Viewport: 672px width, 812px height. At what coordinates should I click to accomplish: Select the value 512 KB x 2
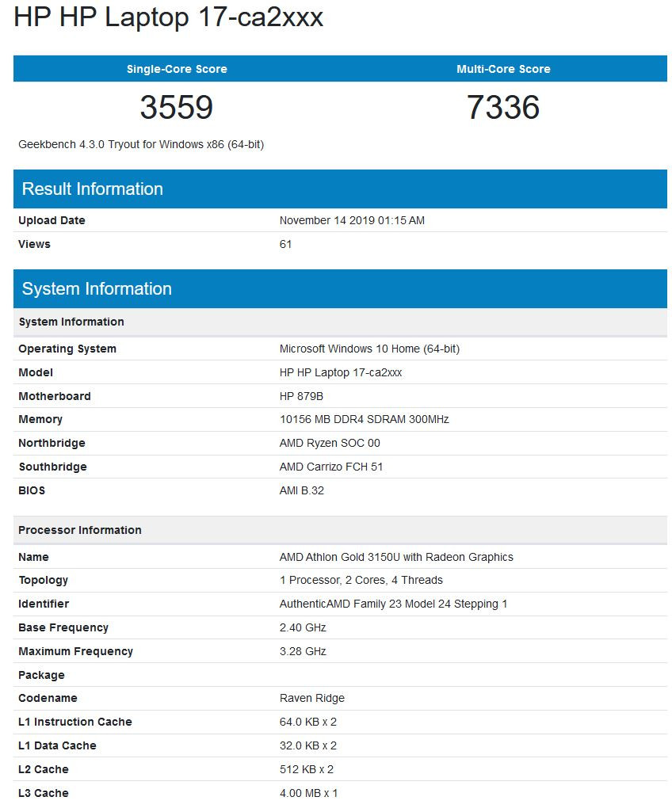pos(307,769)
